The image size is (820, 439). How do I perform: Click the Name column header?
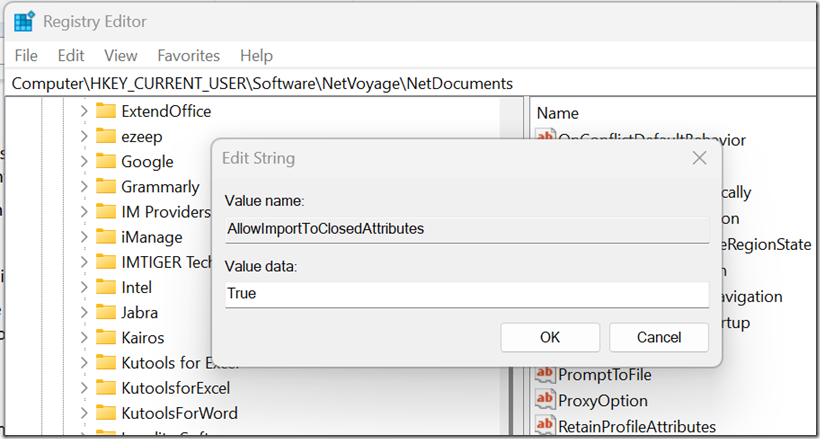pyautogui.click(x=557, y=113)
